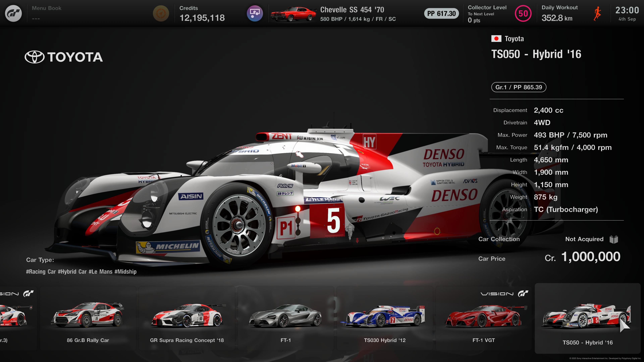Click the PP 617.30 badge
Viewport: 644px width, 362px height.
coord(441,13)
